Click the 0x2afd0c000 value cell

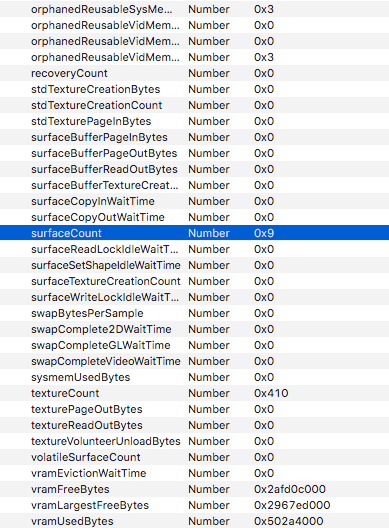click(290, 489)
